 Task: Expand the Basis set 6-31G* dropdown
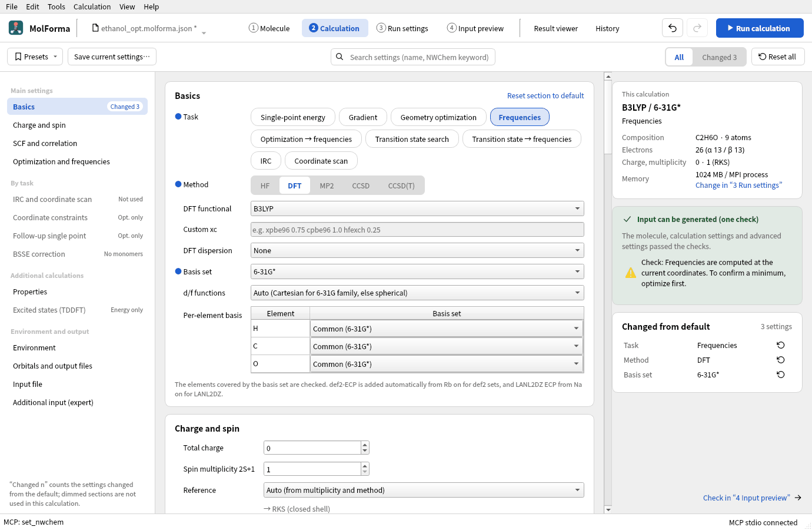[417, 271]
